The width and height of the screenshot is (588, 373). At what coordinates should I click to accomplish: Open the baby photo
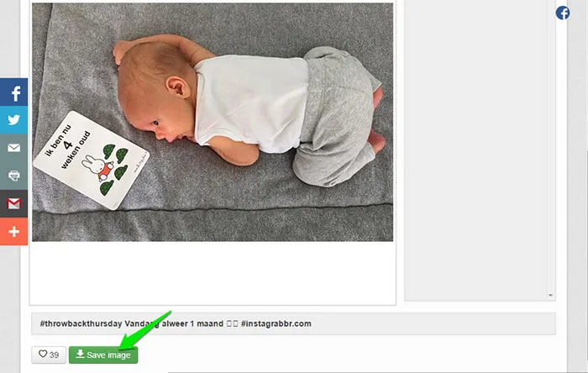(213, 122)
